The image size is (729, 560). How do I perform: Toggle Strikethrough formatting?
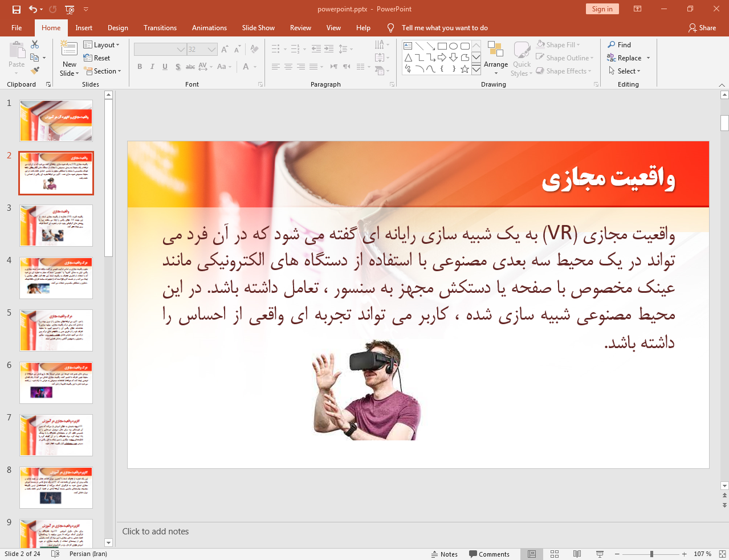(x=190, y=67)
